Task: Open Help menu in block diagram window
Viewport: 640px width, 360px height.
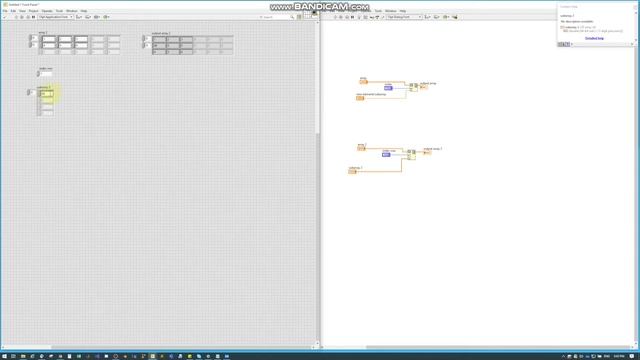Action: coord(403,11)
